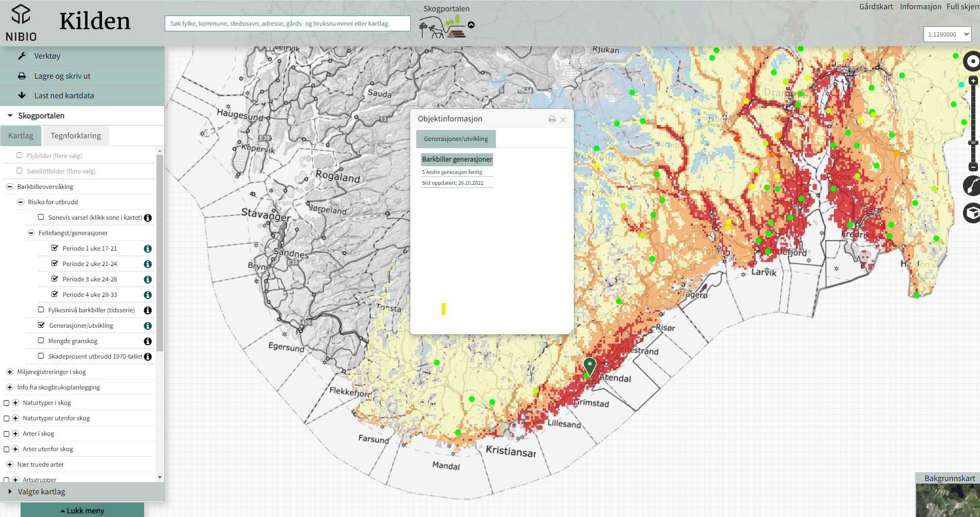Uncheck Periode 4 uke 28-33
Viewport: 980px width, 517px height.
pyautogui.click(x=55, y=294)
